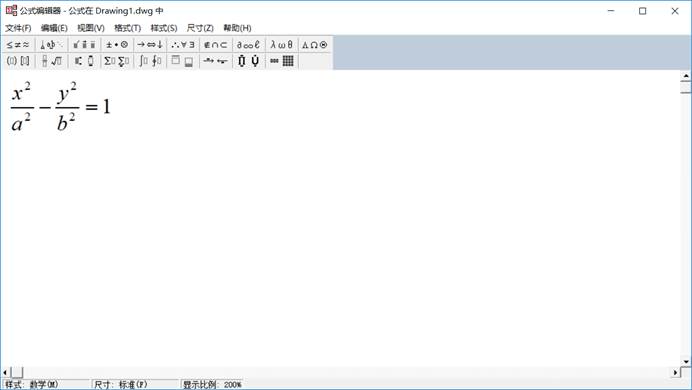Open the 帮助(H) menu
The image size is (692, 390).
pyautogui.click(x=237, y=28)
